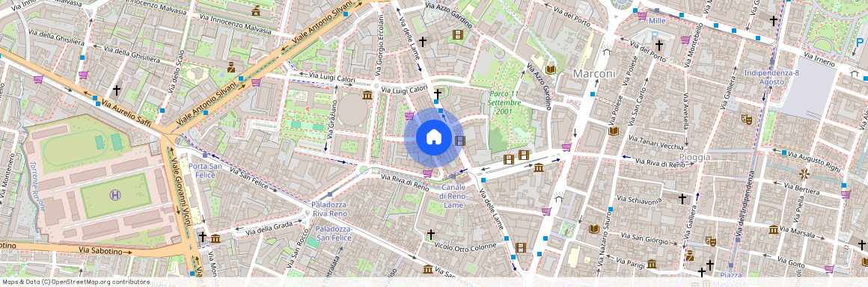Click the shopping cart above the home marker

[409, 116]
